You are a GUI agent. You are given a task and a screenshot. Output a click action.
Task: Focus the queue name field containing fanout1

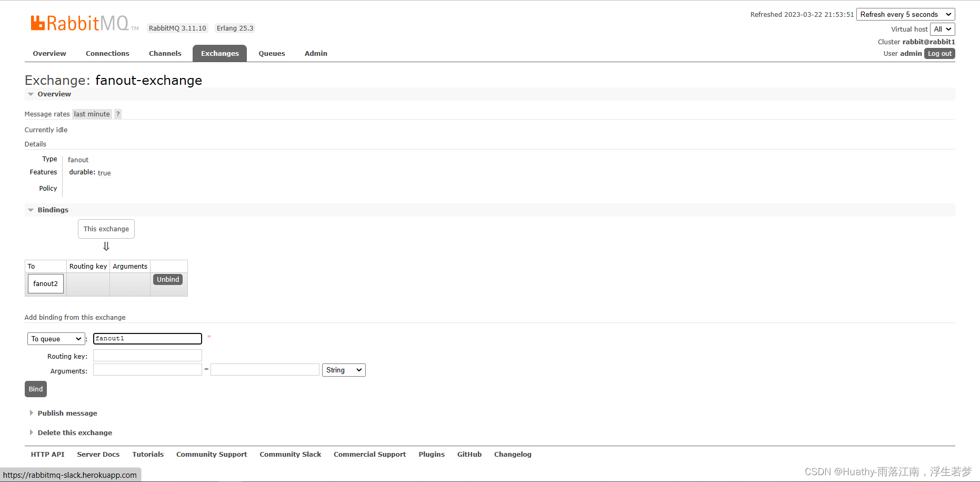pyautogui.click(x=147, y=339)
